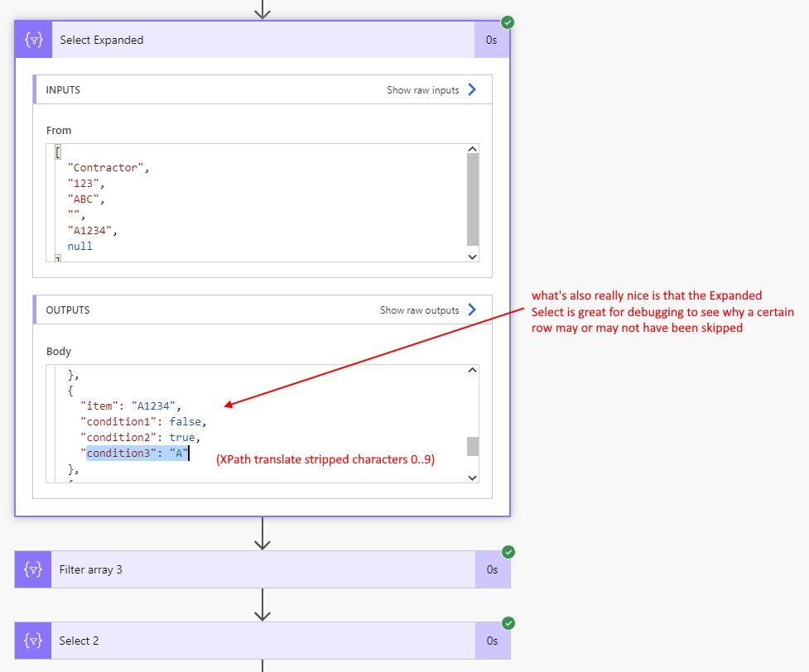Click the Filter array 3 action icon
The height and width of the screenshot is (672, 809).
point(33,569)
